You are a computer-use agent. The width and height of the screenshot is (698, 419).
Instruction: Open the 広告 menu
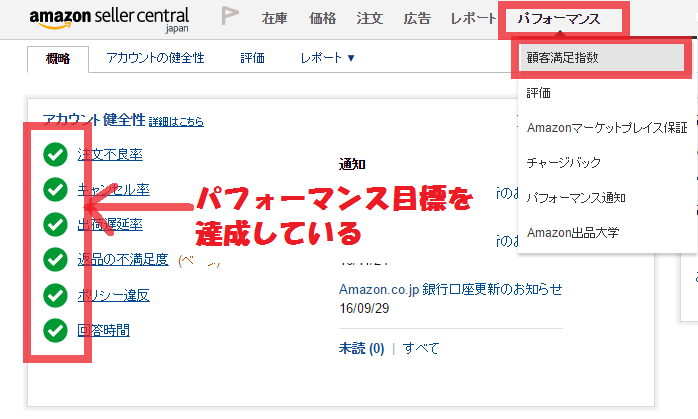tap(417, 18)
